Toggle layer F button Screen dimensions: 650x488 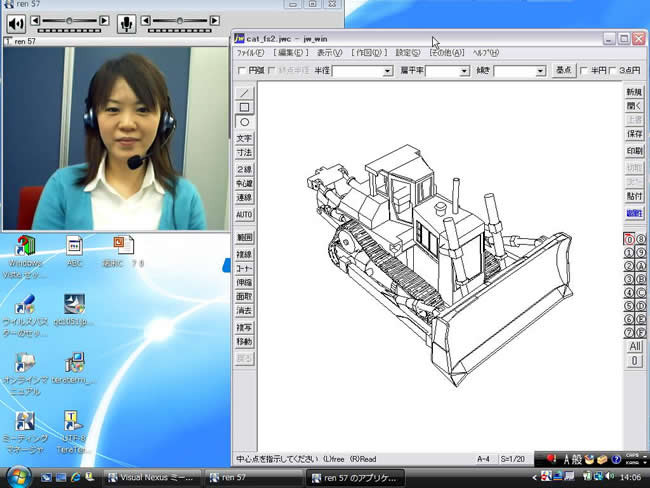(641, 332)
